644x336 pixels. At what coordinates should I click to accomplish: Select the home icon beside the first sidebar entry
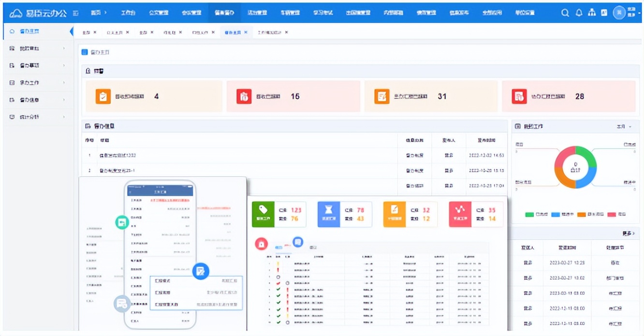(x=12, y=31)
